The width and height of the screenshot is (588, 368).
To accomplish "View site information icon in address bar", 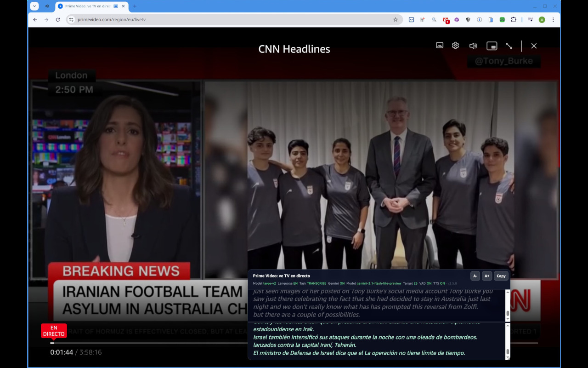I will (71, 20).
